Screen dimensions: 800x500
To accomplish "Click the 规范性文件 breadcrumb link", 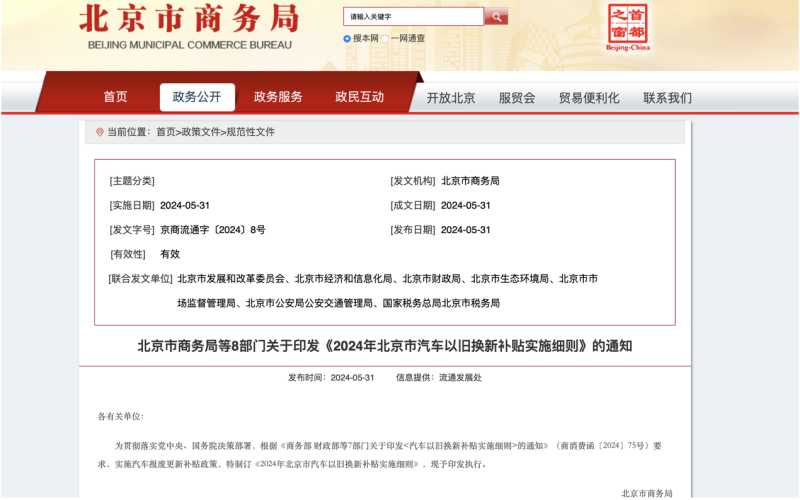I will tap(251, 132).
